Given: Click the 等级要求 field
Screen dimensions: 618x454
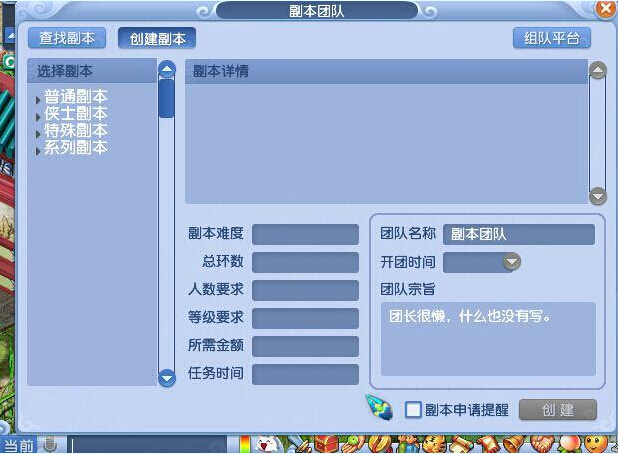Looking at the screenshot, I should [x=305, y=318].
